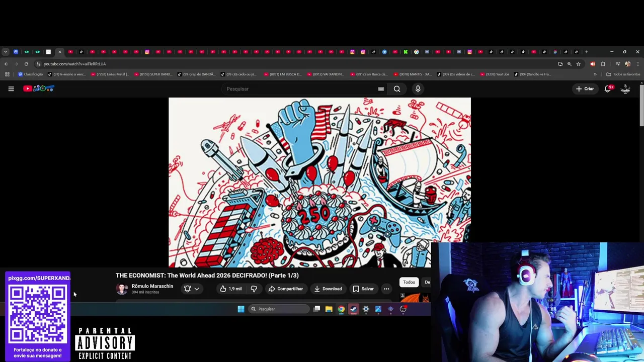The image size is (644, 362).
Task: Click the browser address bar URL
Action: point(74,64)
